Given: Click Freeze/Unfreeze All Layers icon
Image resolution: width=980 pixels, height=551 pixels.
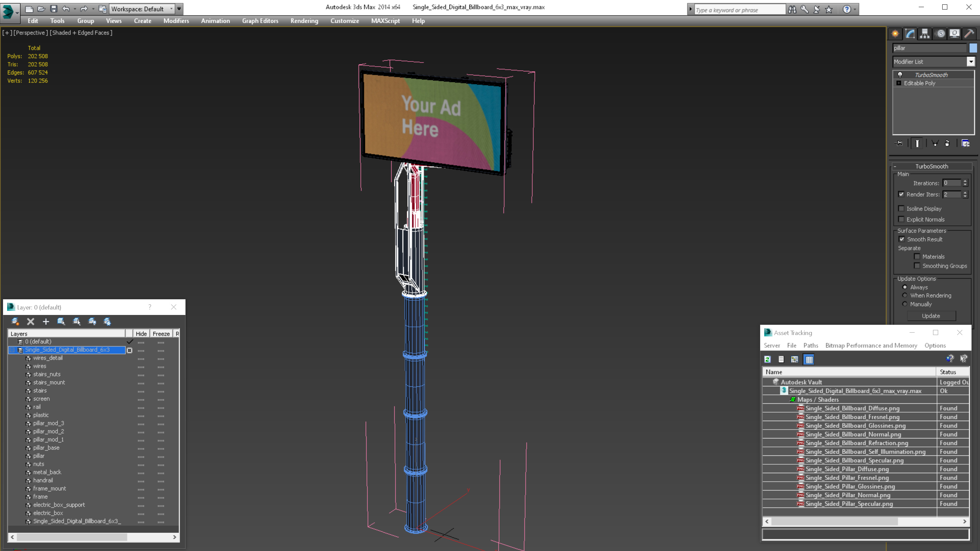Looking at the screenshot, I should click(107, 322).
